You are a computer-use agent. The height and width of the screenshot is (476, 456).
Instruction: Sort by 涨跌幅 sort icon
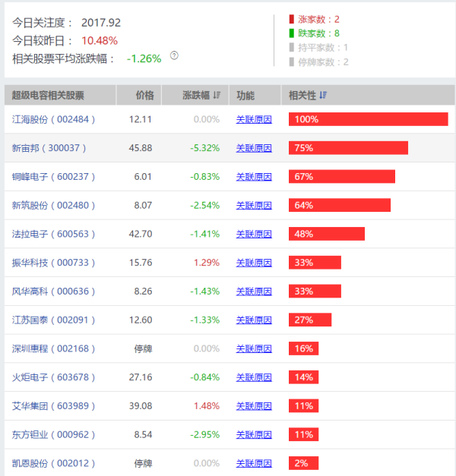pos(217,95)
